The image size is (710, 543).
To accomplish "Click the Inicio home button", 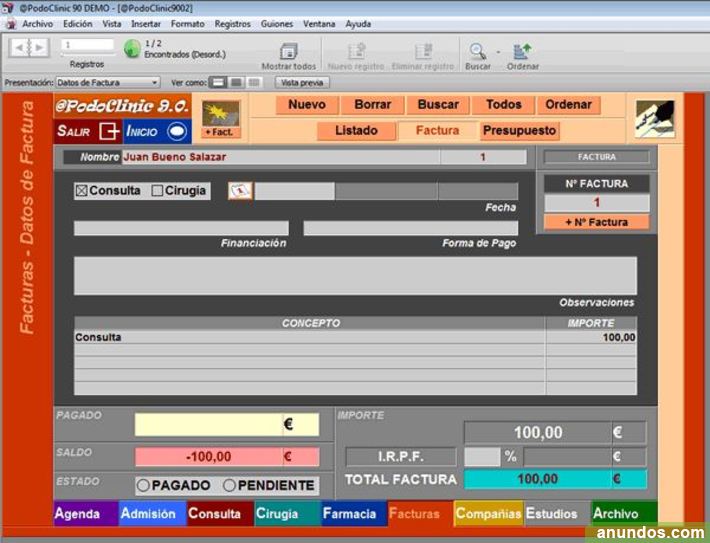I will (157, 131).
